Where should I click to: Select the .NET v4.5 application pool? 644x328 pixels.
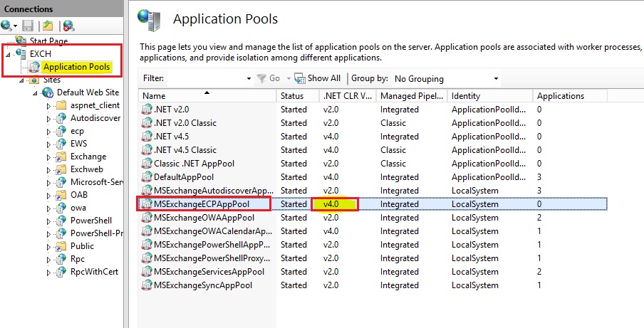coord(373,137)
